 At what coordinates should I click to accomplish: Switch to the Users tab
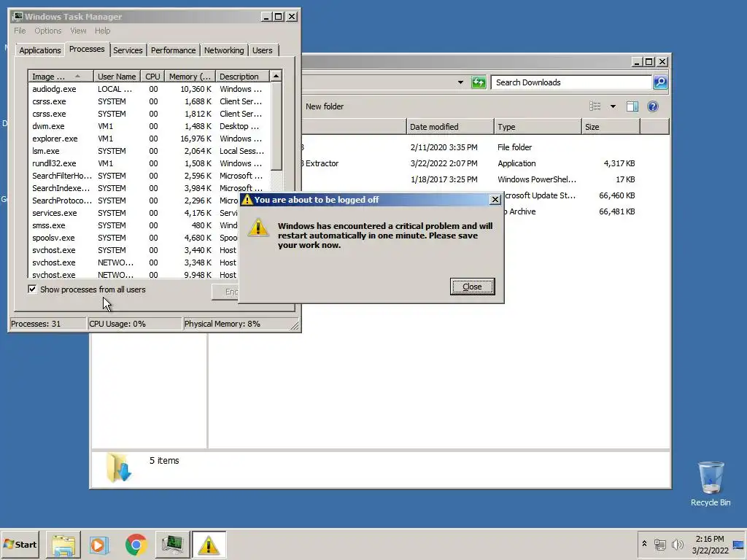pyautogui.click(x=263, y=50)
